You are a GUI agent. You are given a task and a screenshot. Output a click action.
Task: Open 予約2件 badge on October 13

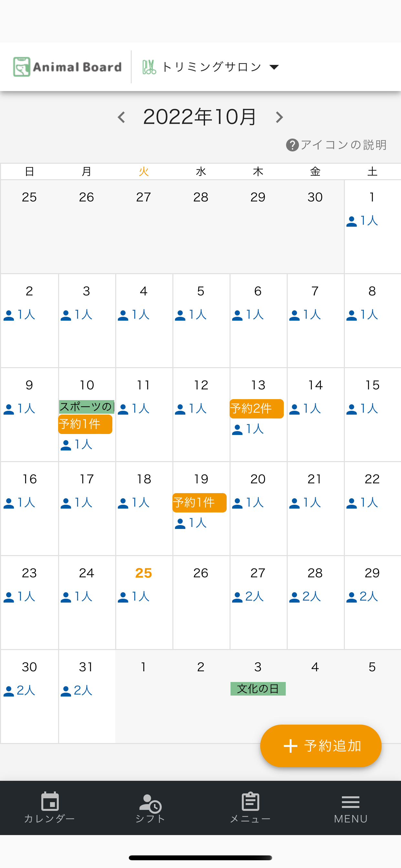coord(256,409)
